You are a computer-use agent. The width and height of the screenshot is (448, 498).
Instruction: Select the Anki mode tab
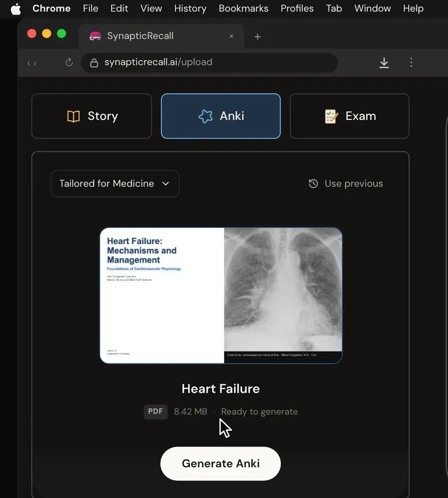[x=221, y=117]
